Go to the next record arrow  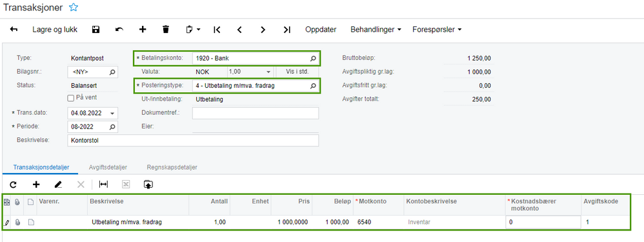[263, 29]
